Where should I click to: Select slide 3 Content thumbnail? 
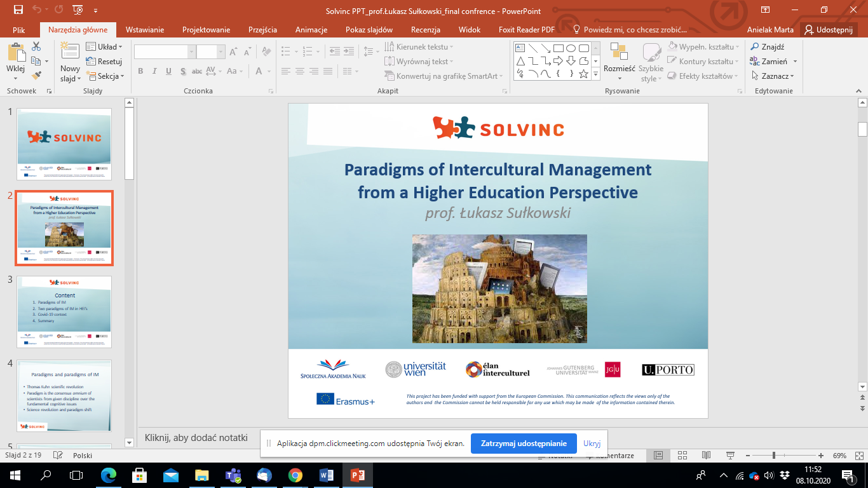[x=64, y=311]
